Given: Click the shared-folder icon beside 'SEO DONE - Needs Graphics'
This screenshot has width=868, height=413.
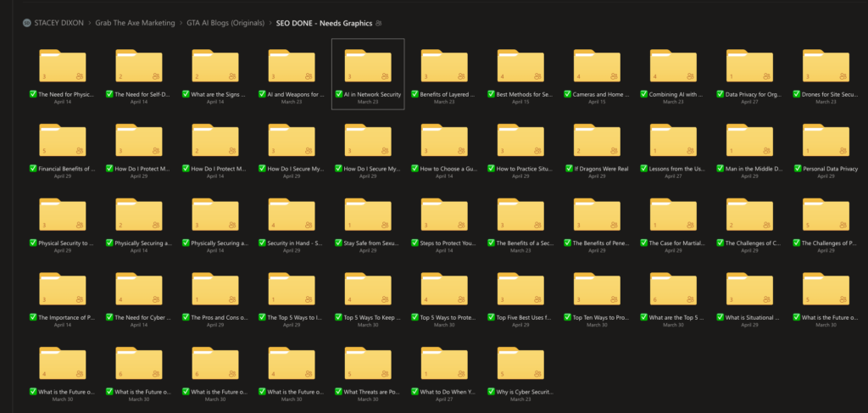Looking at the screenshot, I should (x=379, y=23).
